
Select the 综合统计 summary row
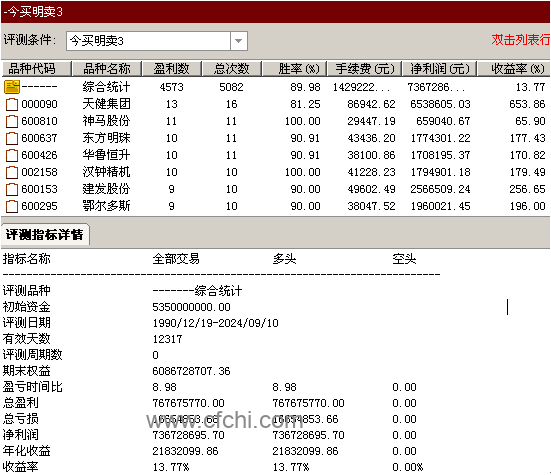click(x=275, y=87)
